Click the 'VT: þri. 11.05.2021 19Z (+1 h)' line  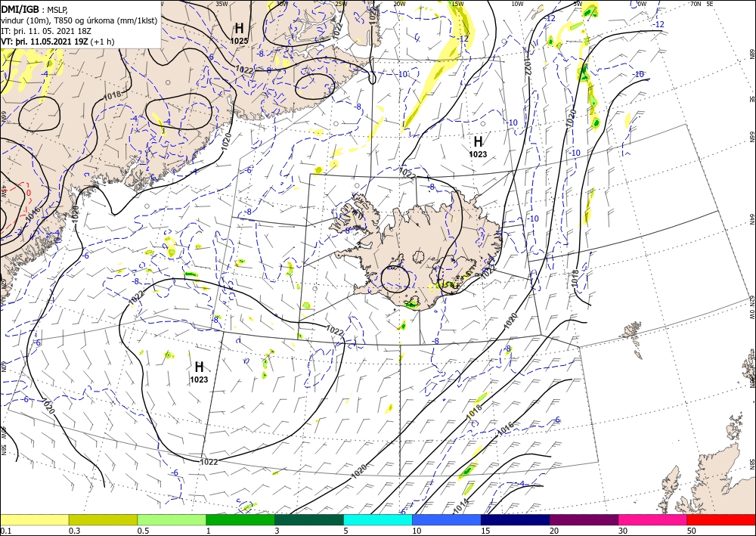pyautogui.click(x=57, y=41)
